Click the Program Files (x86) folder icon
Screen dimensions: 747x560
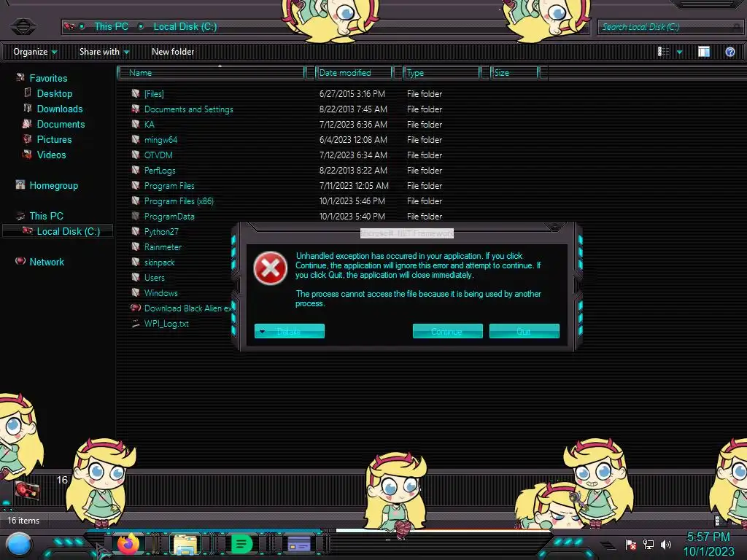coord(136,201)
